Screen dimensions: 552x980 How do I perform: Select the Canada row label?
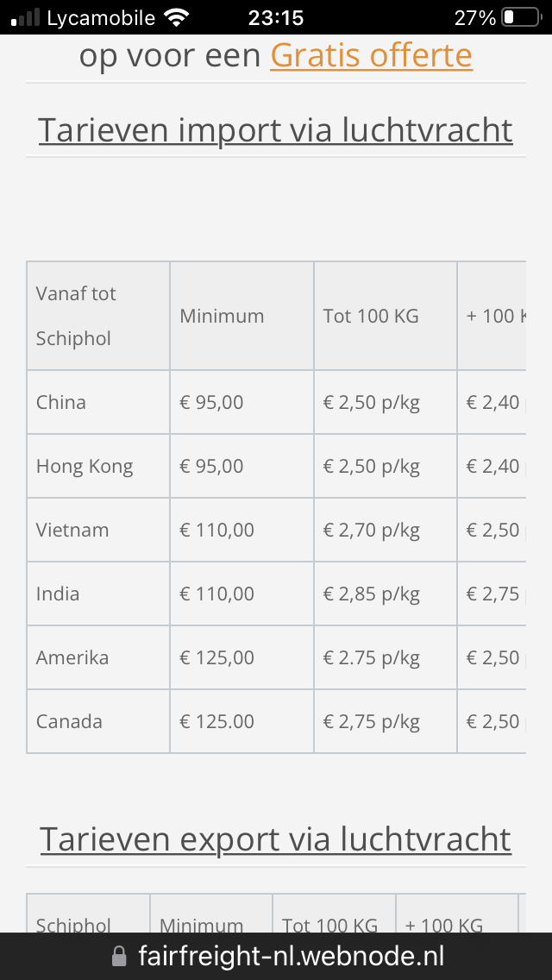pyautogui.click(x=69, y=721)
